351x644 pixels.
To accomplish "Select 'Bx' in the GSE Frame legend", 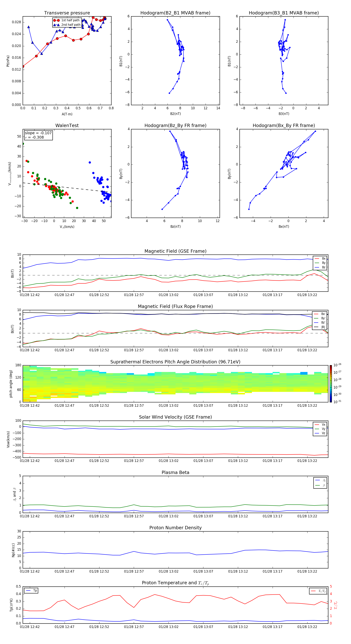I will coord(320,259).
